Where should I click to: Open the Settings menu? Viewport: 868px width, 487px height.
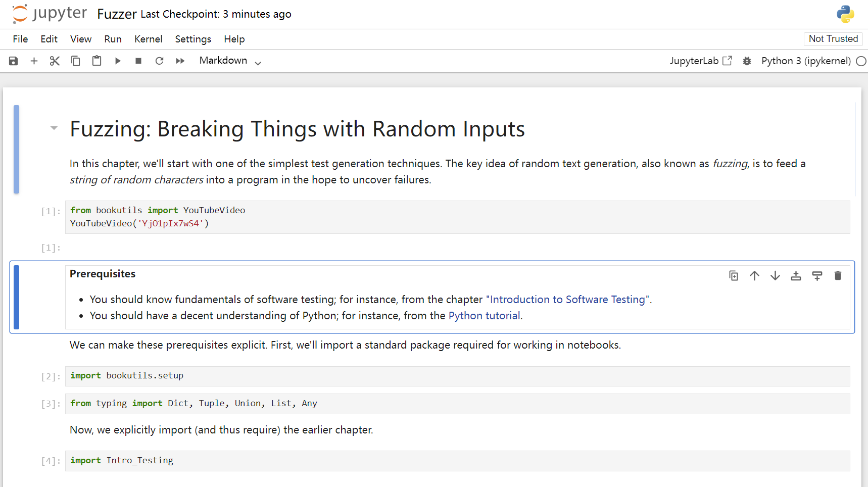(193, 39)
